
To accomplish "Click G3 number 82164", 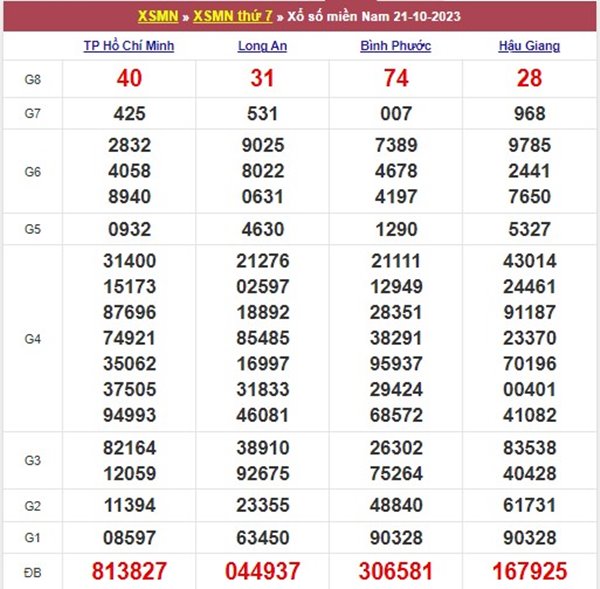I will point(129,448).
